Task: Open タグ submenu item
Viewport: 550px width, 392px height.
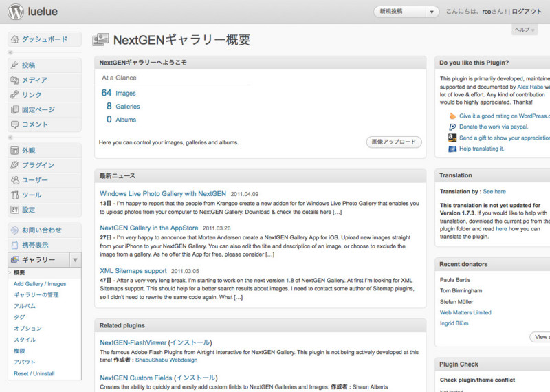Action: click(x=19, y=317)
